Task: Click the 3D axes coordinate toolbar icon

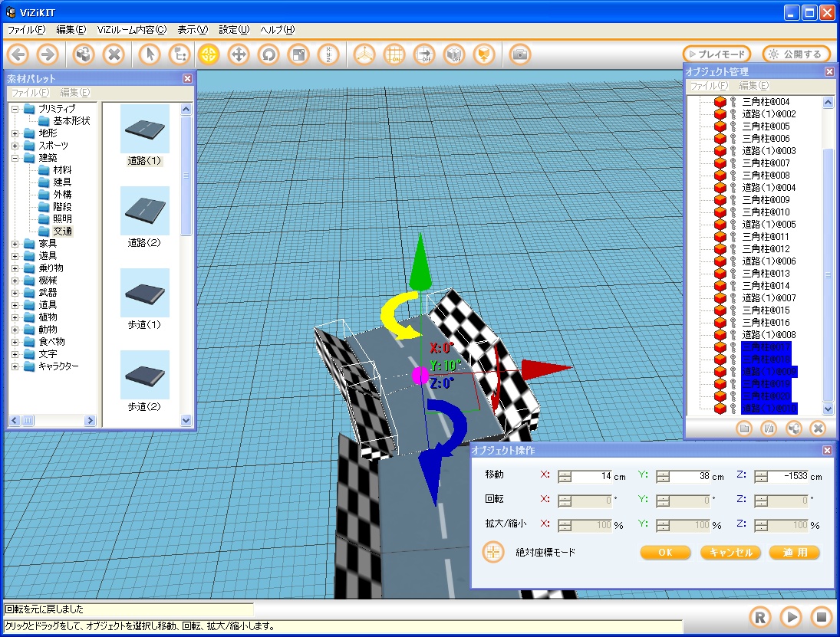Action: [364, 54]
